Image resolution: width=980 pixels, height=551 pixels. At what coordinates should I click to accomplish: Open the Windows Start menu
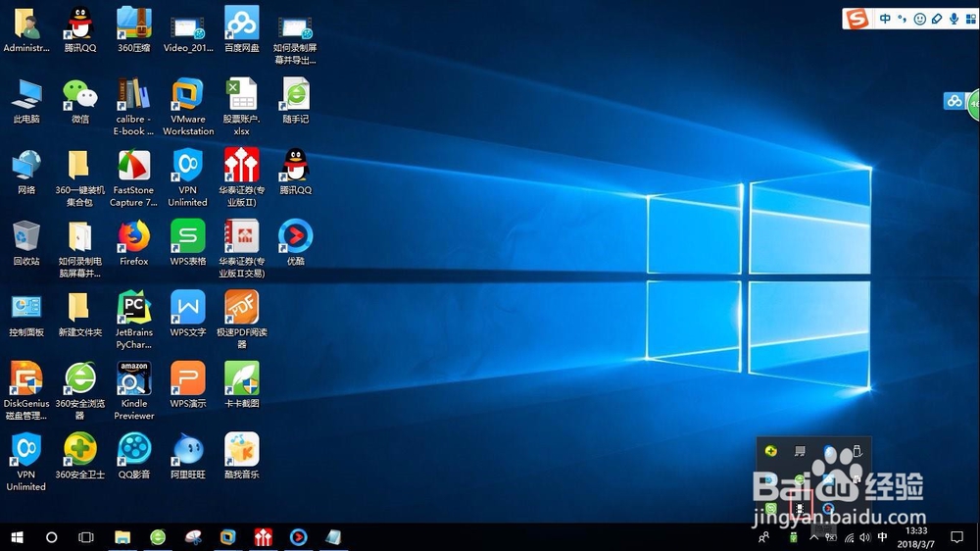(17, 537)
